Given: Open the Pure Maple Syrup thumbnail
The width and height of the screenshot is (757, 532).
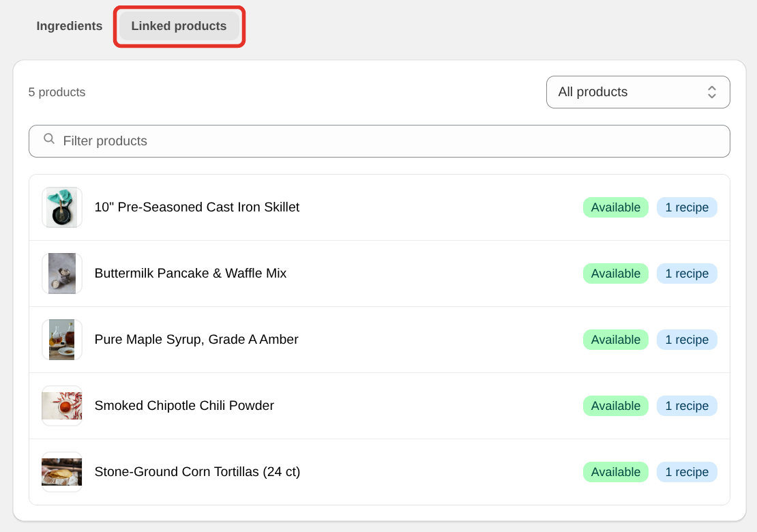Looking at the screenshot, I should click(x=62, y=340).
